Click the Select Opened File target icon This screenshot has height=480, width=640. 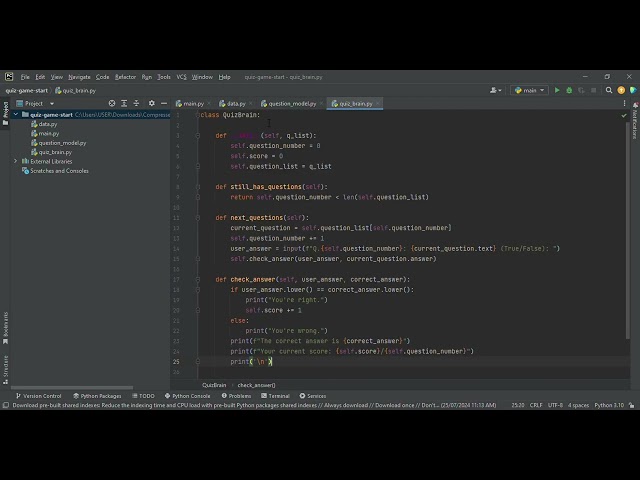(x=112, y=103)
